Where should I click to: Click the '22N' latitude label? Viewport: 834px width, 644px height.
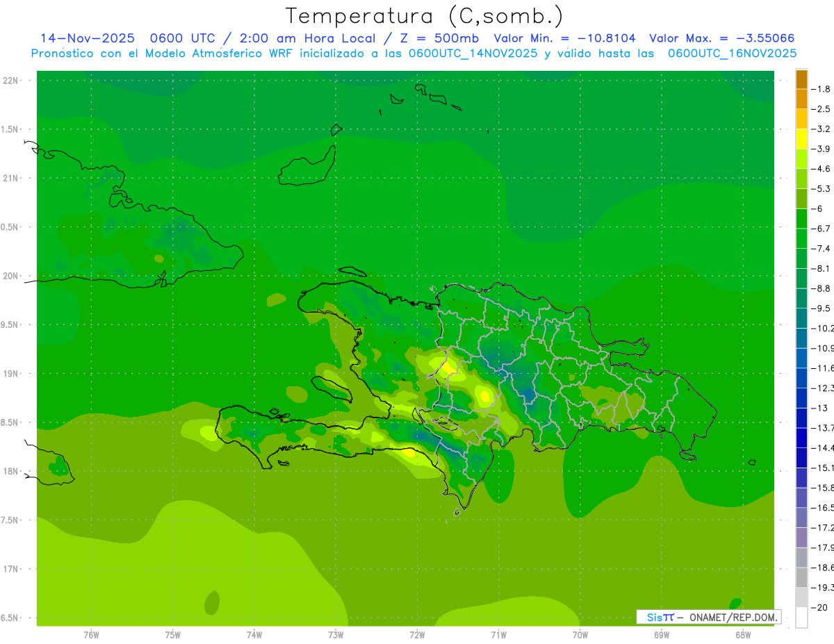(10, 81)
